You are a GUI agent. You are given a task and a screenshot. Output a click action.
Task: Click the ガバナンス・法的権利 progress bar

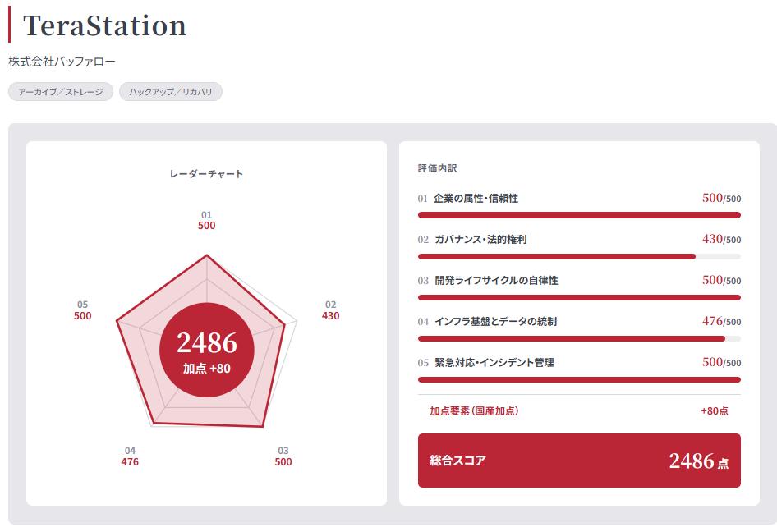coord(579,256)
